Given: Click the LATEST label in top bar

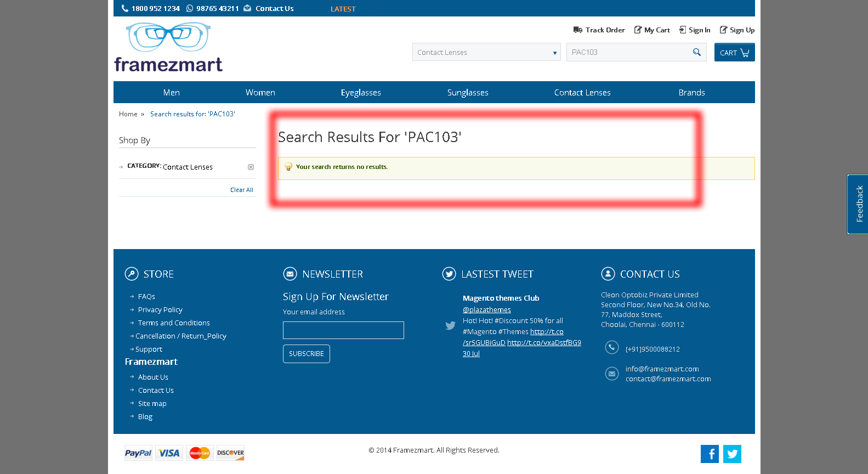Looking at the screenshot, I should [x=343, y=9].
